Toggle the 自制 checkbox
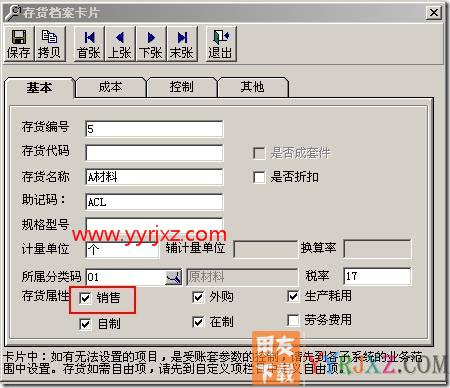 85,324
